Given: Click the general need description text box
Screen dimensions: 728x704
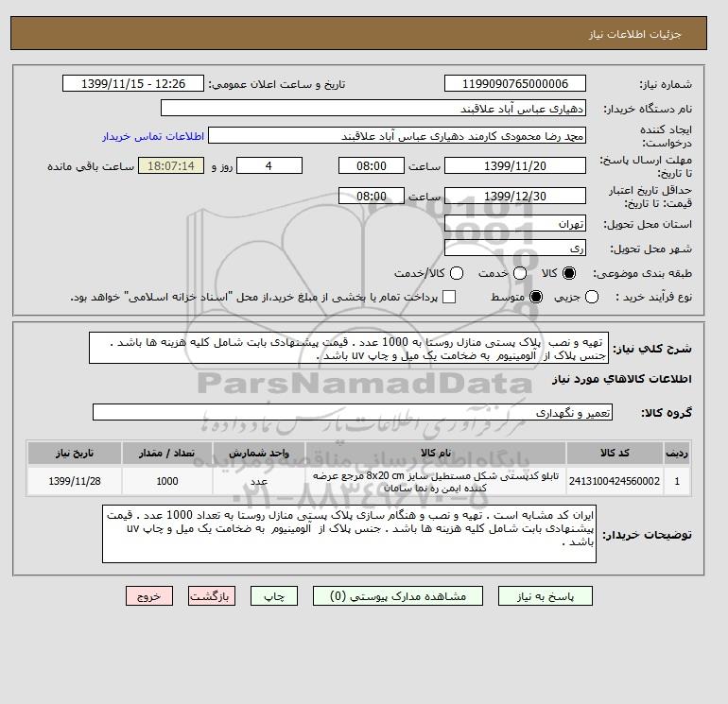Looking at the screenshot, I should tap(349, 348).
